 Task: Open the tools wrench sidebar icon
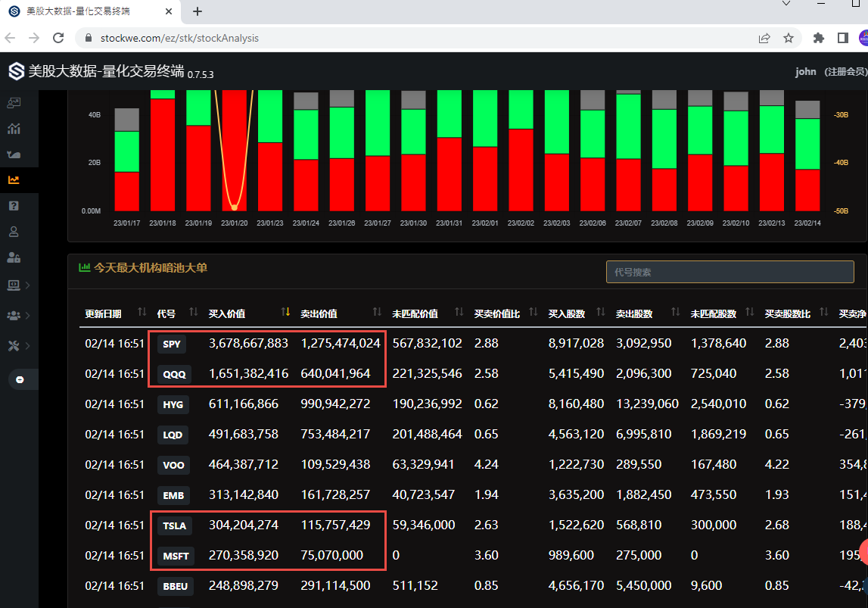(x=14, y=345)
